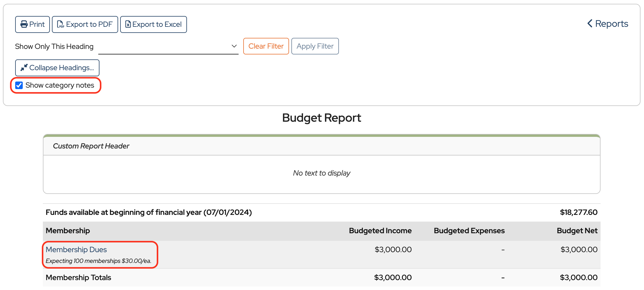Viewport: 644px width, 290px height.
Task: Open the Membership Dues category link
Action: click(76, 250)
